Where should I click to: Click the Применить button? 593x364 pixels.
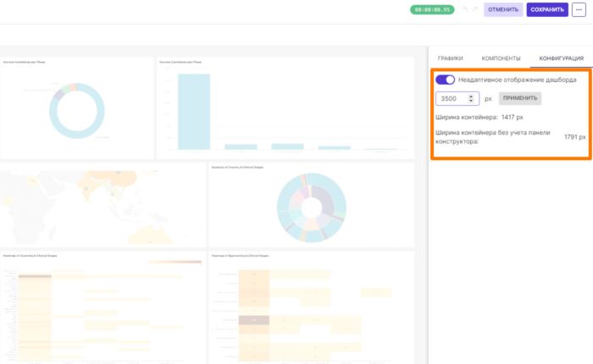[520, 98]
